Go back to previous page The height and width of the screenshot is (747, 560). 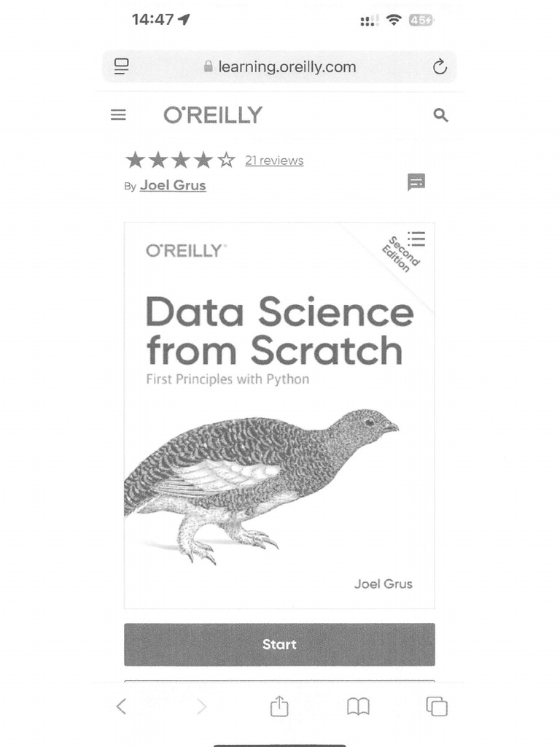122,706
